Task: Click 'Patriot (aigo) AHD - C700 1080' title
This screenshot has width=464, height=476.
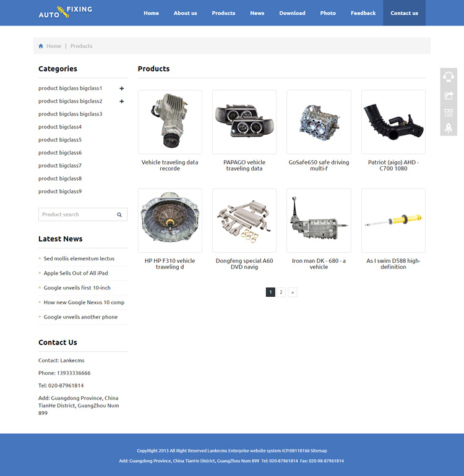Action: [393, 166]
